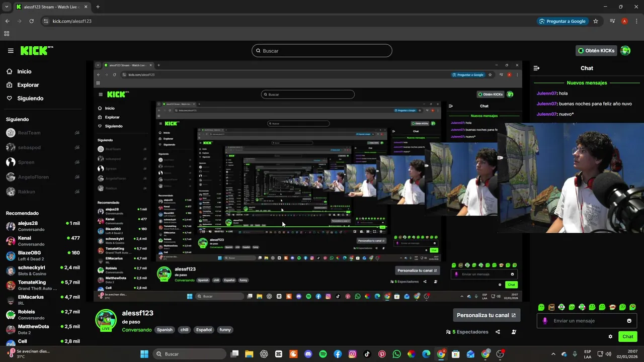644x362 pixels.
Task: Click the share icon beside Espectadores
Action: pyautogui.click(x=498, y=332)
